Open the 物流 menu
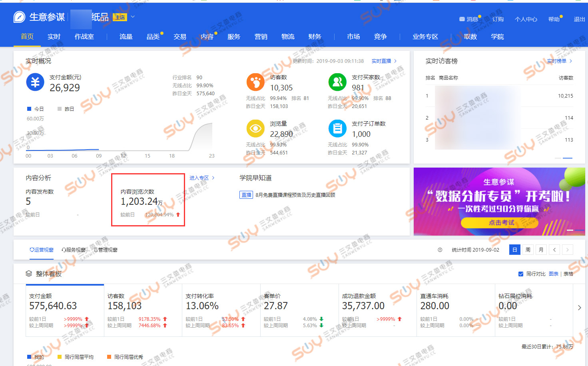This screenshot has width=588, height=366. [x=288, y=36]
